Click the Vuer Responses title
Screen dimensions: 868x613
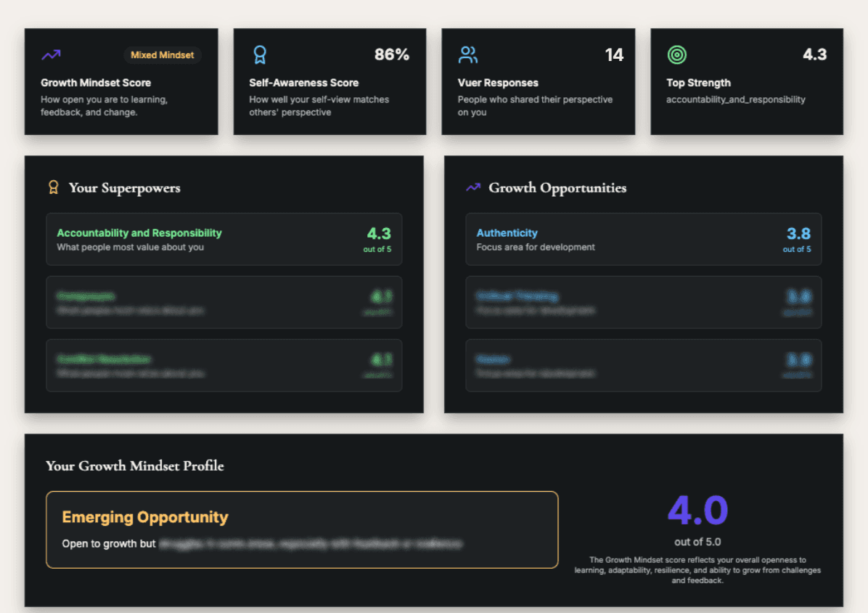click(498, 83)
